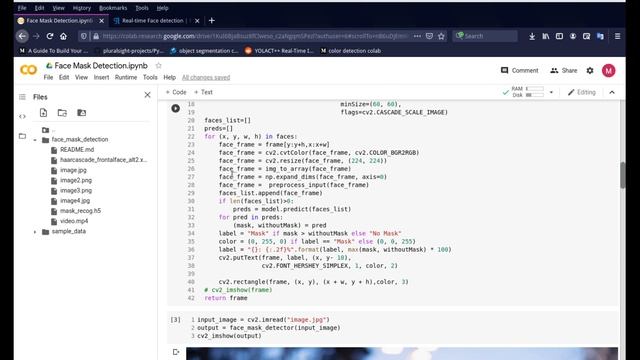Select video.mp4 in the file tree

pos(74,221)
